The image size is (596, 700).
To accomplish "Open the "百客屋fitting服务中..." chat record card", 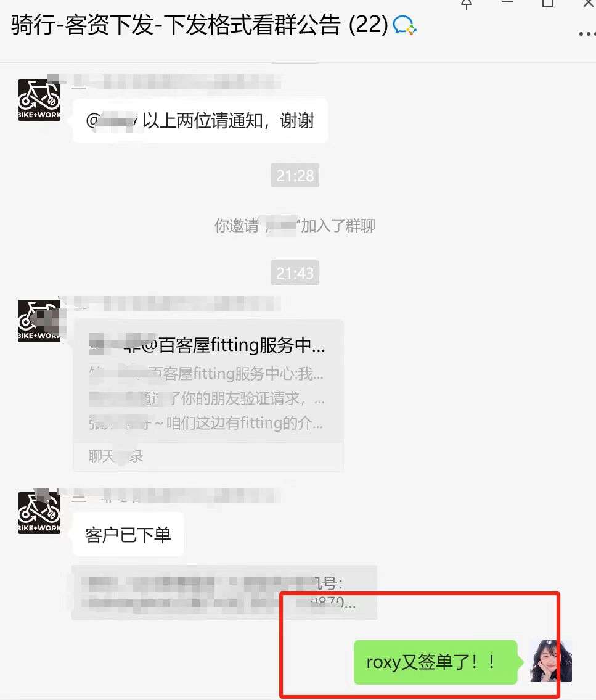I will pos(208,395).
